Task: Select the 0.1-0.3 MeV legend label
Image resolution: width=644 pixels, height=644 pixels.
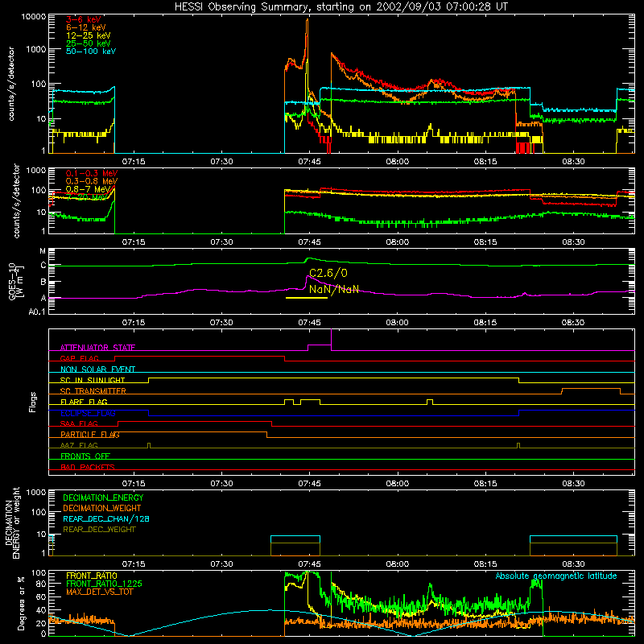Action: 92,173
